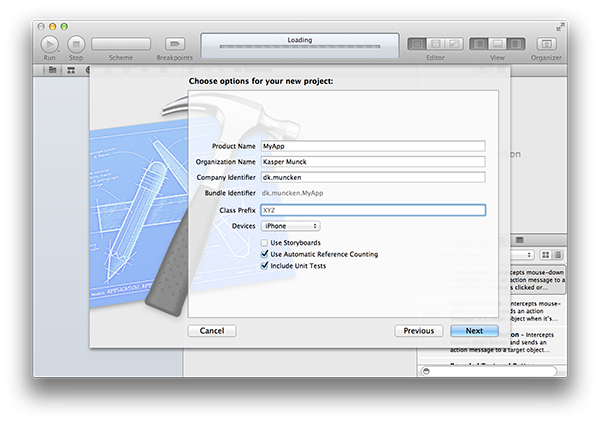Toggle the Debug area view button
Viewport: 600px width, 423px height.
[497, 44]
